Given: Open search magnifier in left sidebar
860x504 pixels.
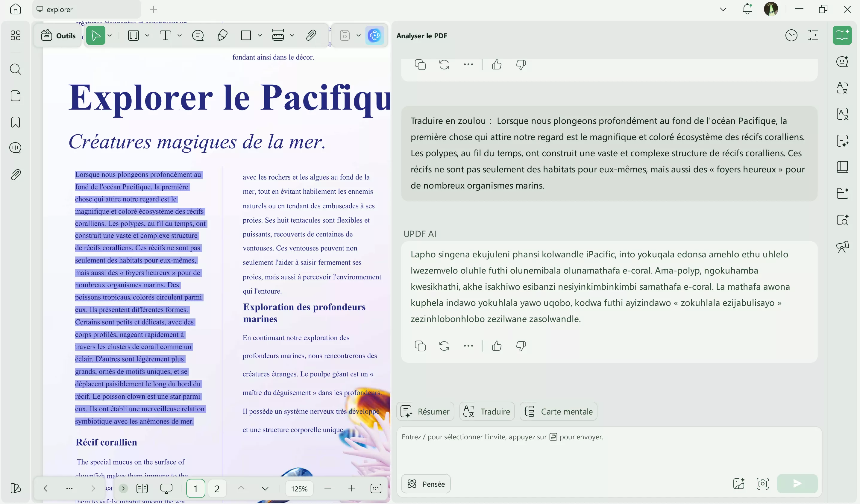Looking at the screenshot, I should pyautogui.click(x=15, y=69).
